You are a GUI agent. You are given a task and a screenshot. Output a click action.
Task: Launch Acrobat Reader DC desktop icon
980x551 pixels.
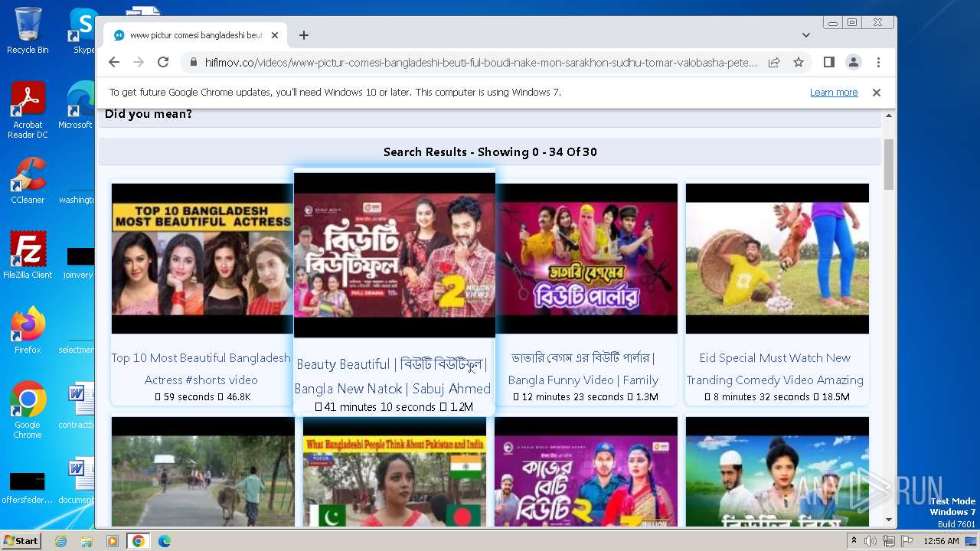[28, 110]
